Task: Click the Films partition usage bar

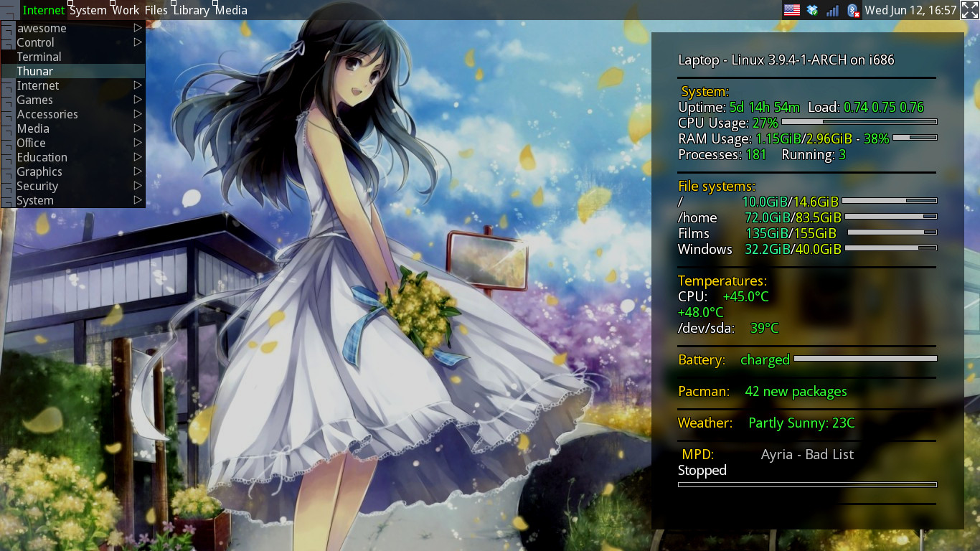Action: [x=892, y=232]
